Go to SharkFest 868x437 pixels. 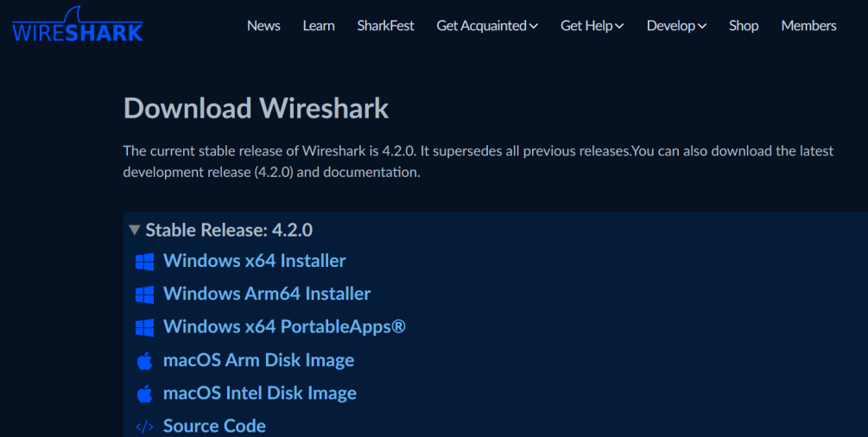(x=386, y=26)
